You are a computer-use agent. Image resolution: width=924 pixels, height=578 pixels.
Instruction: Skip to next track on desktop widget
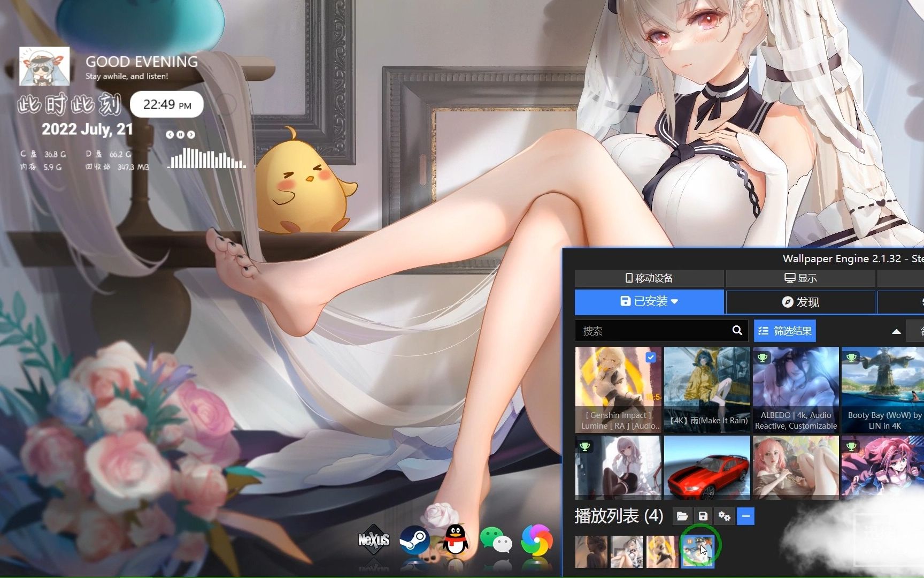point(191,135)
